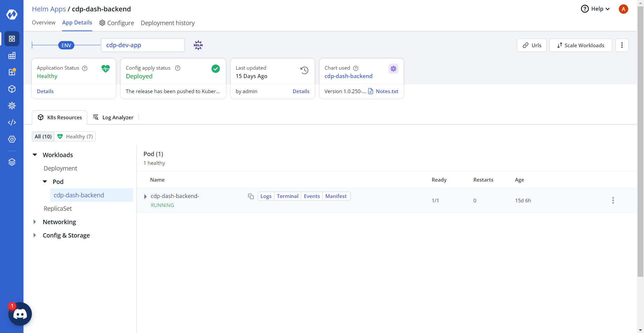
Task: Switch to the Deployment history tab
Action: (167, 23)
